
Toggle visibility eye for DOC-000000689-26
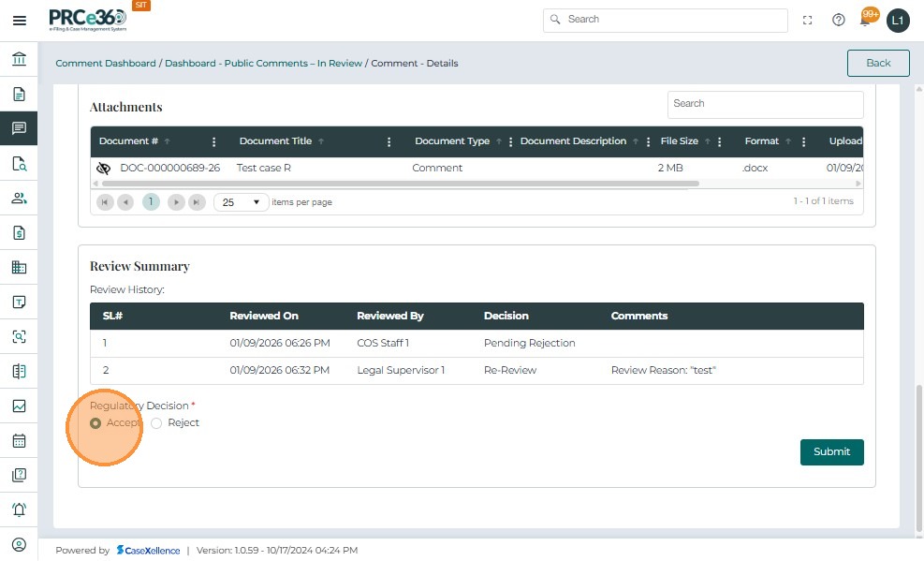pyautogui.click(x=103, y=169)
